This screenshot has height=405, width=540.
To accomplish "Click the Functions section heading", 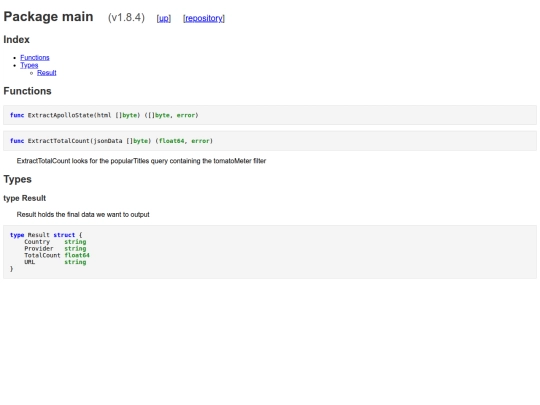I will 28,91.
